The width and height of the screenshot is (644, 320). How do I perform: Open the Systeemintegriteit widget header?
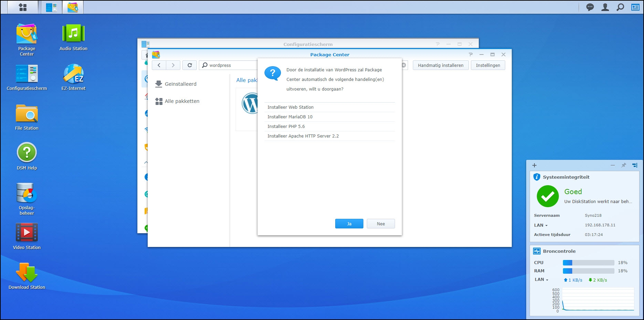click(x=566, y=177)
